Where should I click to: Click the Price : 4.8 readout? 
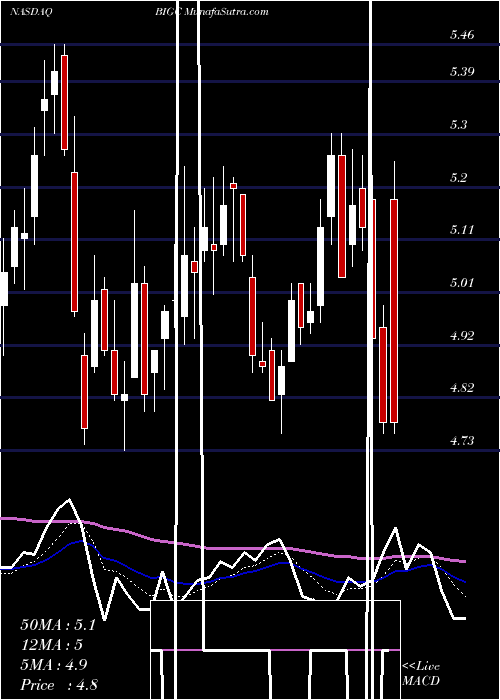coord(59,685)
